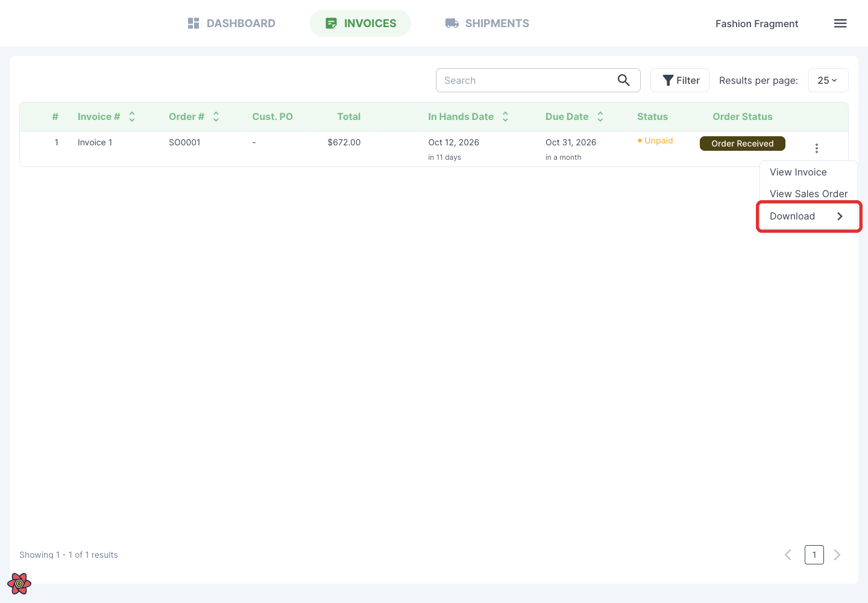Image resolution: width=868 pixels, height=603 pixels.
Task: Open the Dashboard tab
Action: 231,24
